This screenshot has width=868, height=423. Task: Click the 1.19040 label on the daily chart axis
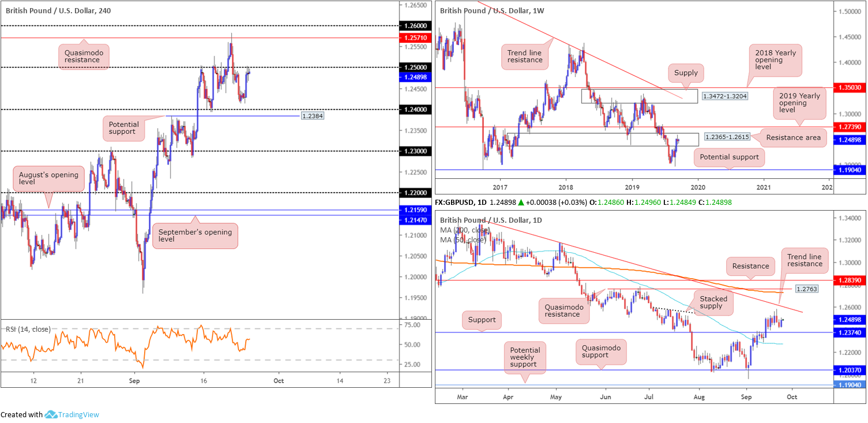pyautogui.click(x=850, y=384)
